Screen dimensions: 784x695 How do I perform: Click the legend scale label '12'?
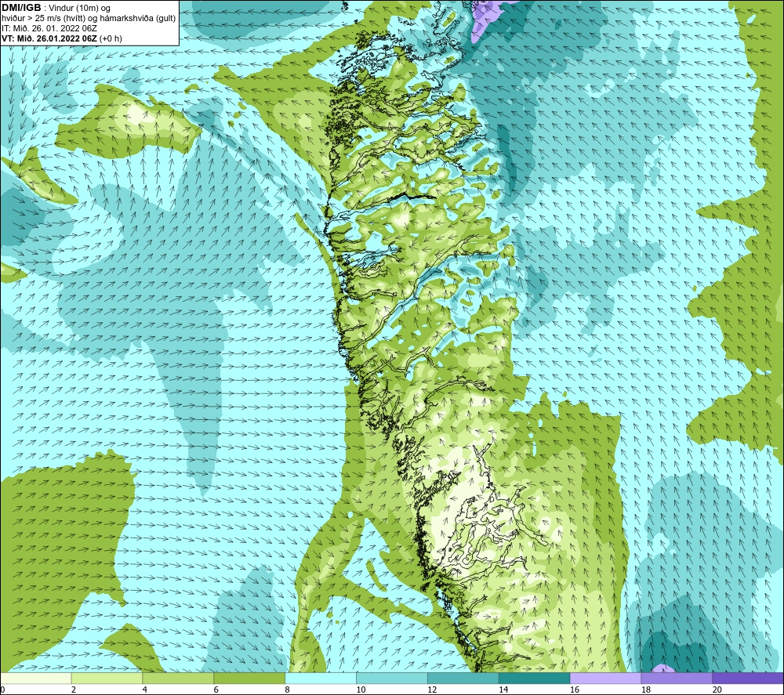pos(432,690)
